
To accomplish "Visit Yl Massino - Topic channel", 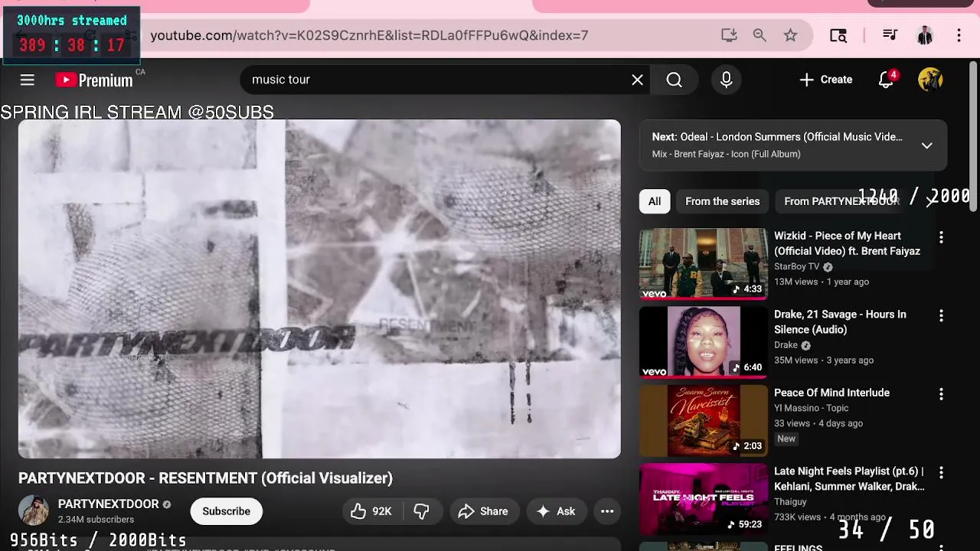I will [x=811, y=408].
